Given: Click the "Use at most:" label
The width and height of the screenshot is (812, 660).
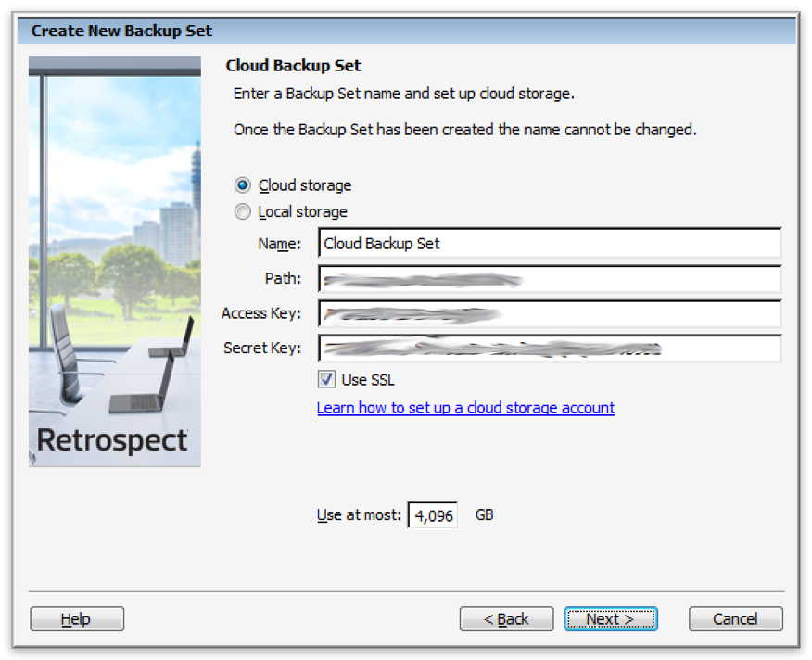Looking at the screenshot, I should pyautogui.click(x=359, y=515).
